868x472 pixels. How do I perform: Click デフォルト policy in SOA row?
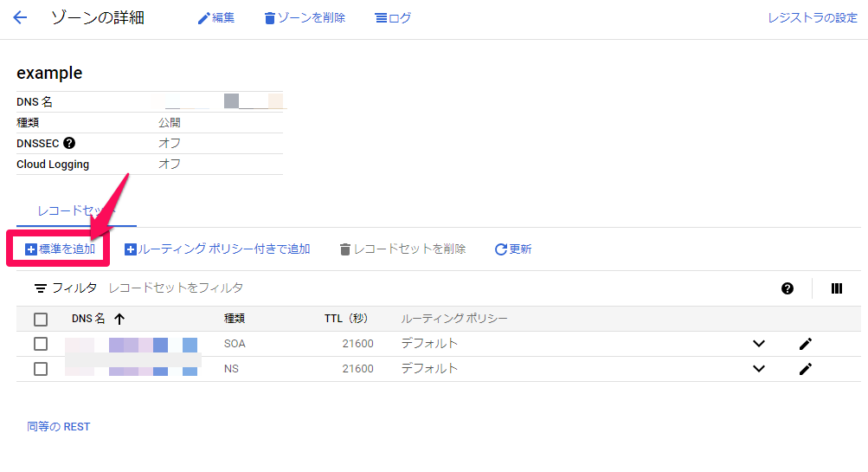(x=429, y=344)
